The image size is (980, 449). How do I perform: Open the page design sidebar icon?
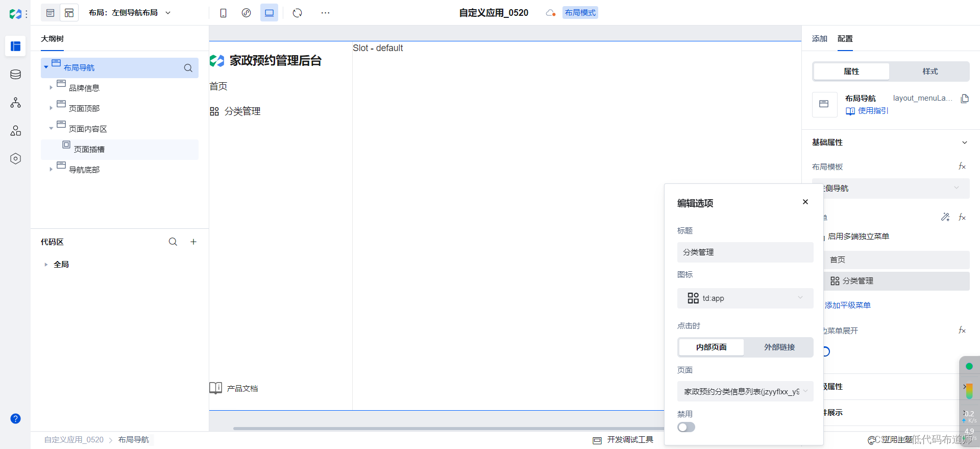(x=15, y=46)
